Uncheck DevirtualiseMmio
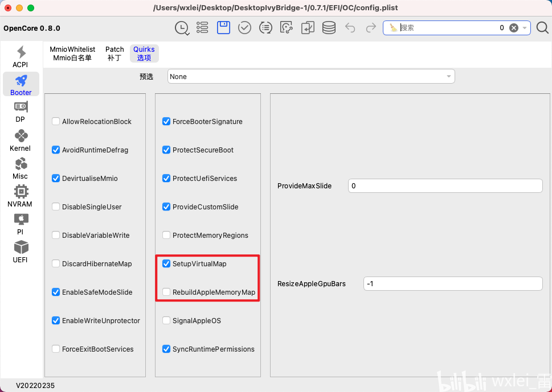Viewport: 552px width, 392px height. tap(56, 178)
